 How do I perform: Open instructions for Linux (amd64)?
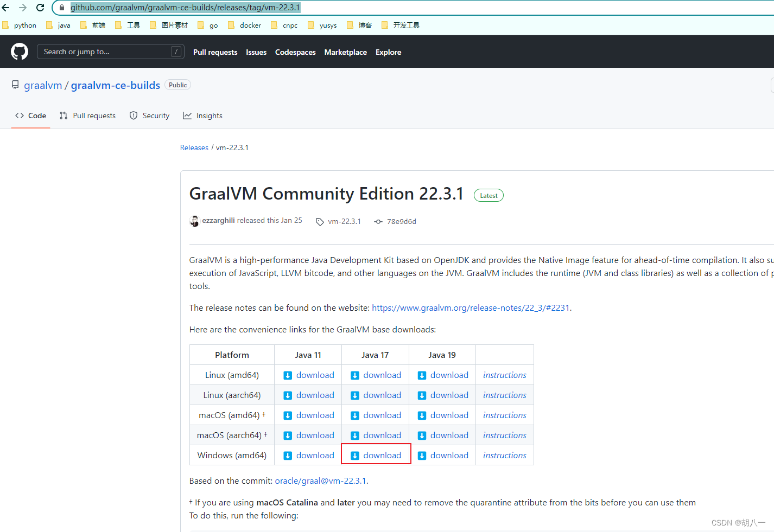(505, 375)
